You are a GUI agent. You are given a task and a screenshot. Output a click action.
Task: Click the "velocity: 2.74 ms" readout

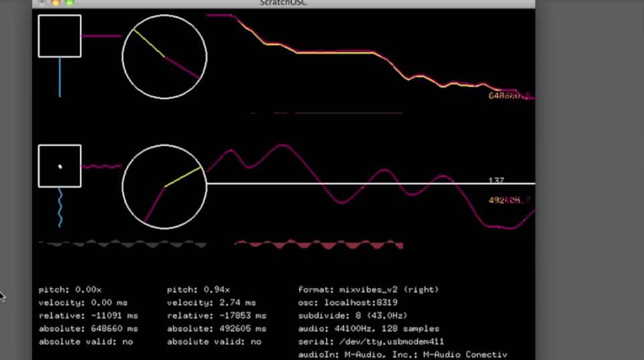(x=211, y=303)
